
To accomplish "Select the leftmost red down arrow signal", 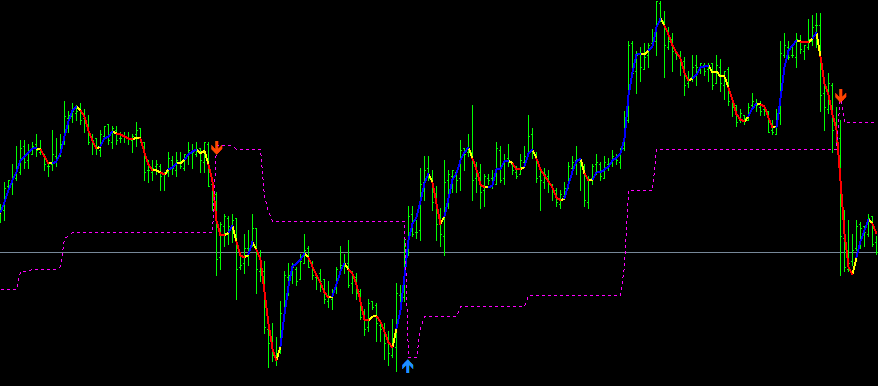I will pos(217,148).
